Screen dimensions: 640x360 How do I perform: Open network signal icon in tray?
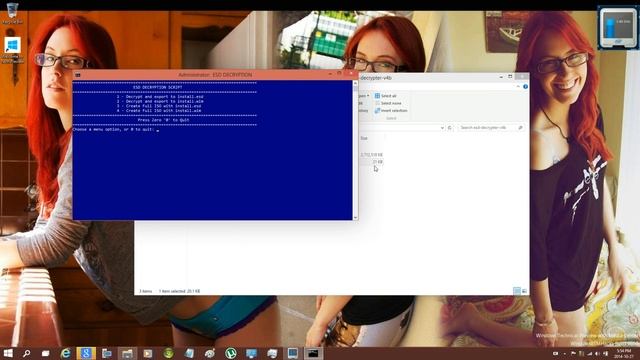point(589,353)
